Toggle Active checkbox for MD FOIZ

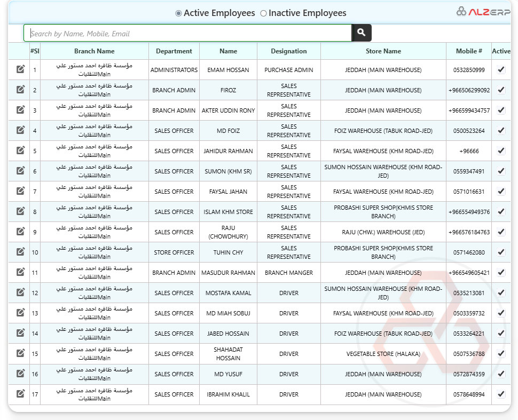click(x=501, y=130)
